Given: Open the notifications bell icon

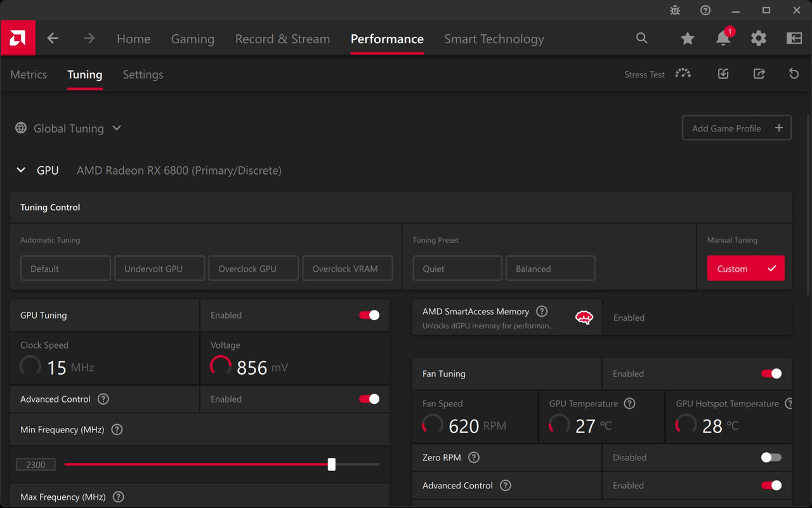Looking at the screenshot, I should coord(723,38).
